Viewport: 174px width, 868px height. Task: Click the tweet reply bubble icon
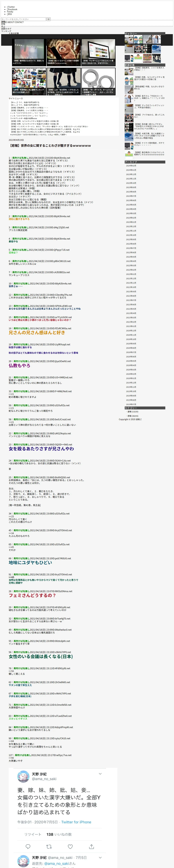point(28,846)
